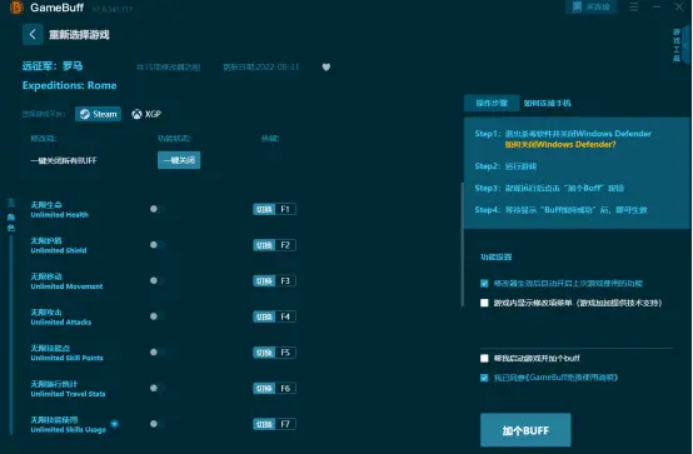This screenshot has height=454, width=693.
Task: Toggle Unlimited Health switch
Action: click(157, 209)
